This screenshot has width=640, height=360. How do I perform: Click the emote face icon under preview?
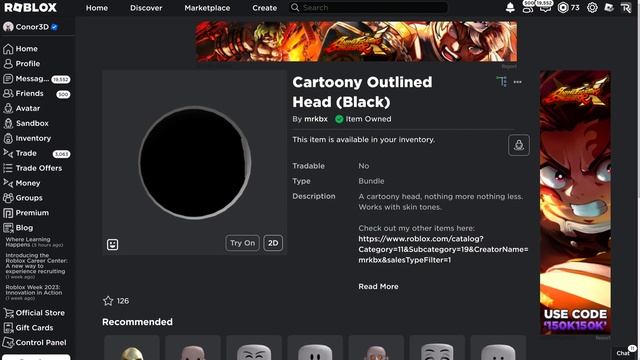(112, 244)
